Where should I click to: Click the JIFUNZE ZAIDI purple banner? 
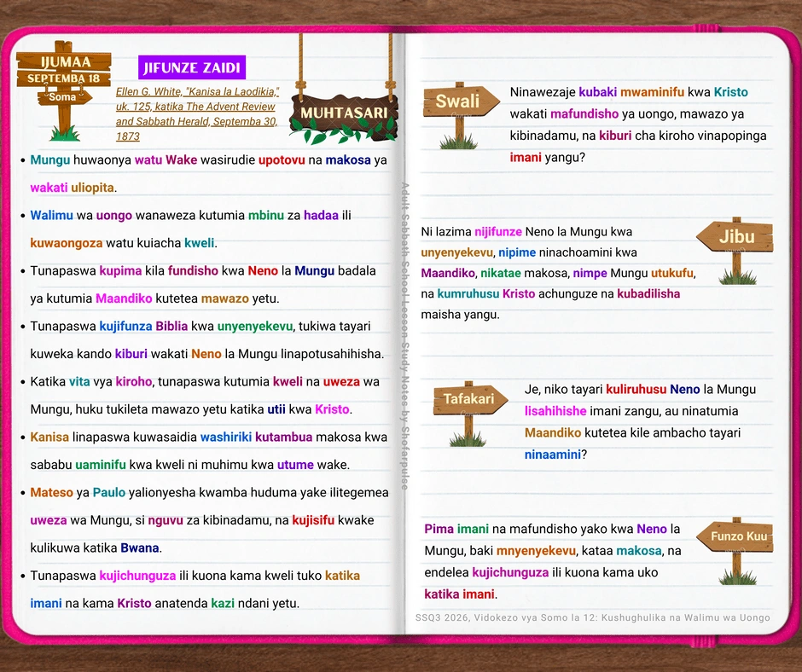pyautogui.click(x=192, y=67)
